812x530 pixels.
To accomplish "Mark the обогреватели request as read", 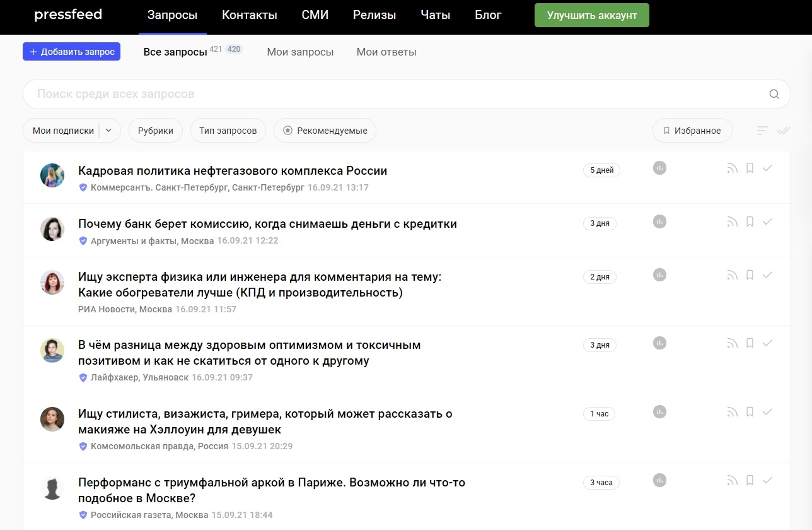I will click(x=767, y=274).
